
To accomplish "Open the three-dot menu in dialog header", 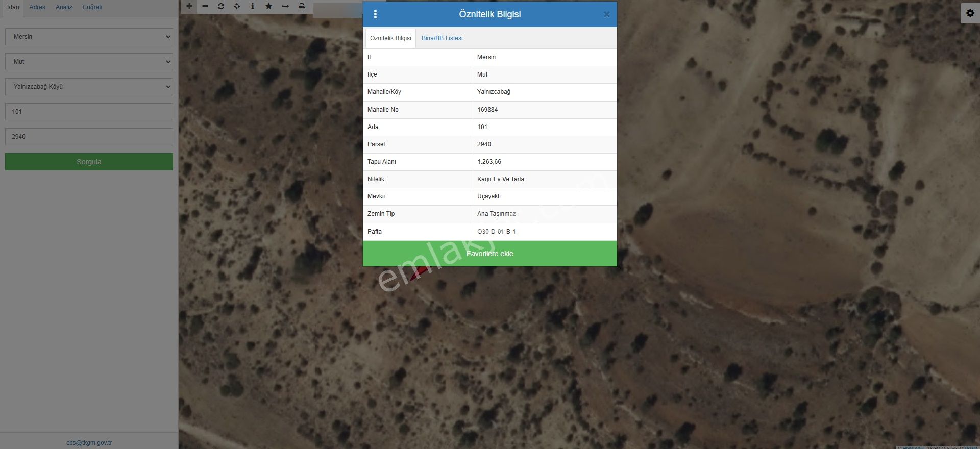I will click(x=376, y=14).
